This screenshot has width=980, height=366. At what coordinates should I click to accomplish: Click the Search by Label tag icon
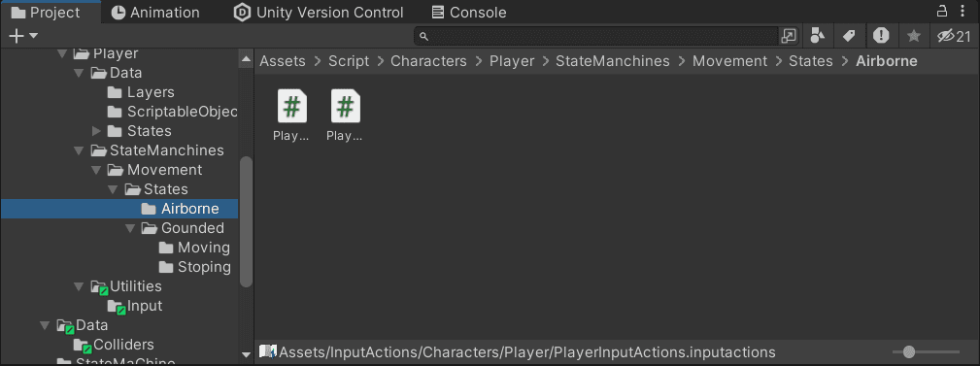coord(849,36)
